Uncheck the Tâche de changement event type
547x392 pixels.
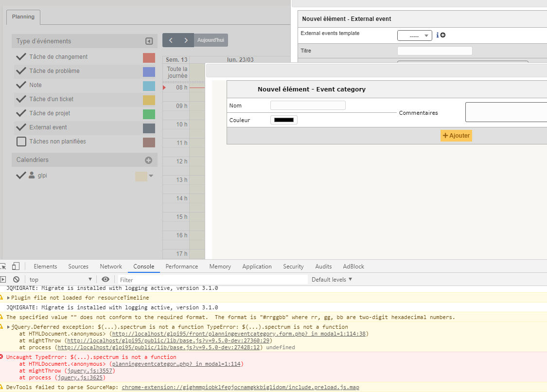tap(21, 57)
